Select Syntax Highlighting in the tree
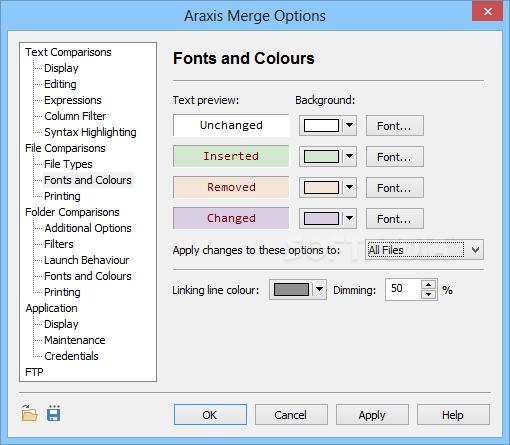Image resolution: width=510 pixels, height=445 pixels. point(90,132)
